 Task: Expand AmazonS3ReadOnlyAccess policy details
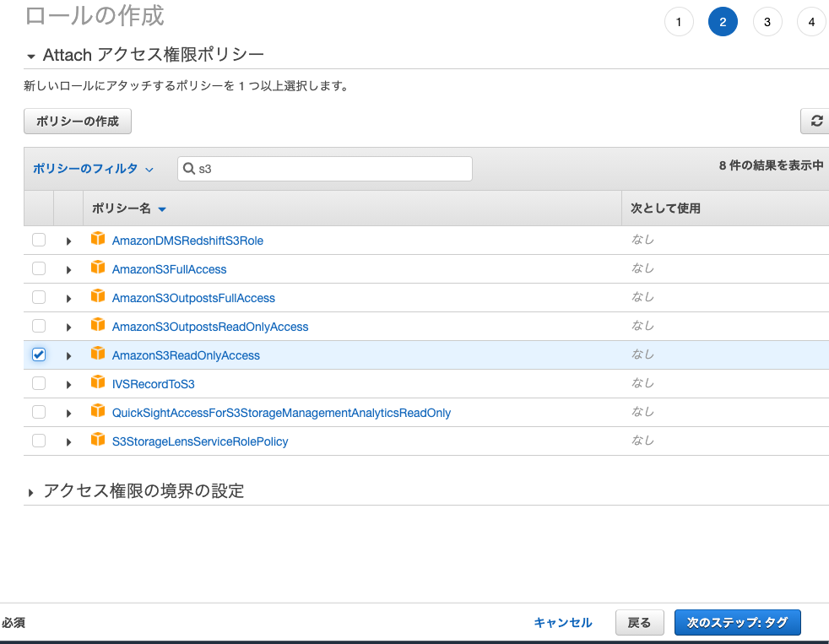point(68,355)
